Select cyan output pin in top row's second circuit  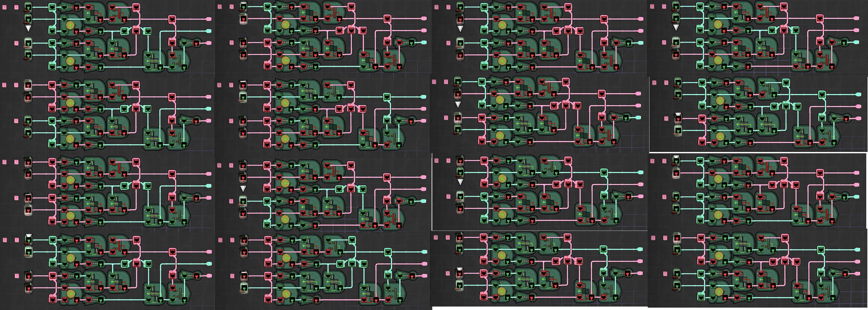(424, 43)
